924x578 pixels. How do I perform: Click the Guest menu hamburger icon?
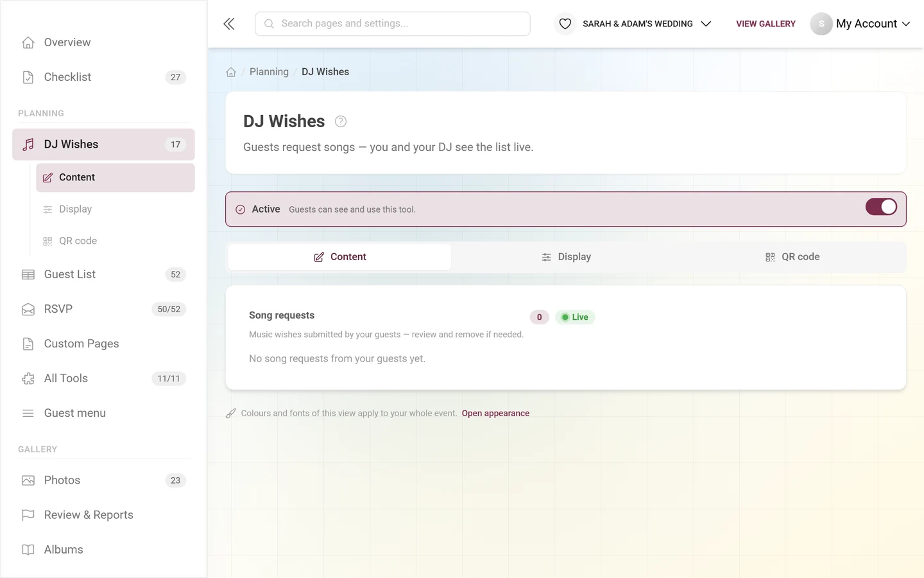tap(28, 413)
